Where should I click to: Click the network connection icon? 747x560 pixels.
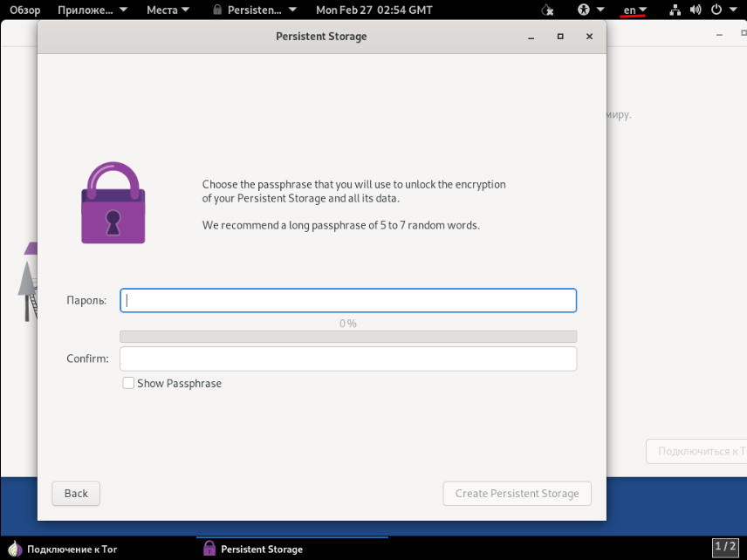[x=675, y=10]
